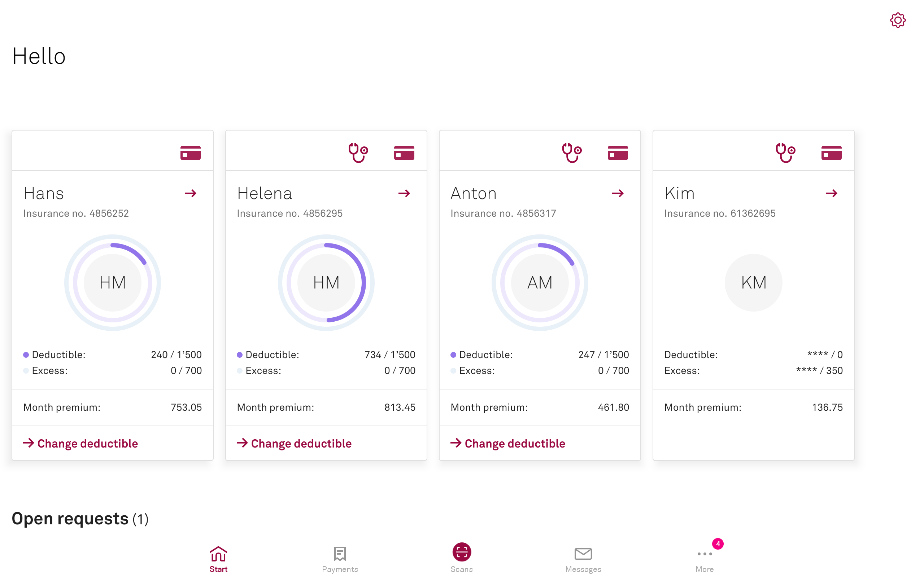Screen dimensions: 924x577
Task: Switch to the Payments tab
Action: [x=339, y=559]
